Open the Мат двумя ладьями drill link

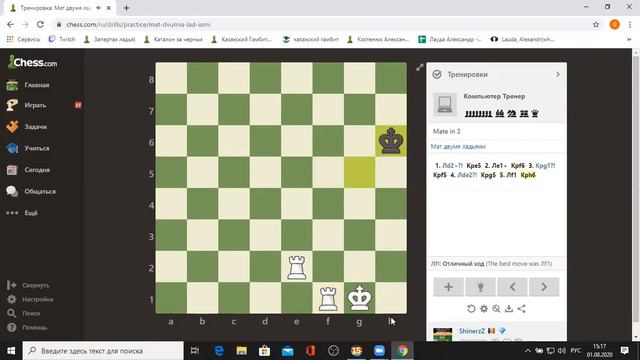coord(458,147)
